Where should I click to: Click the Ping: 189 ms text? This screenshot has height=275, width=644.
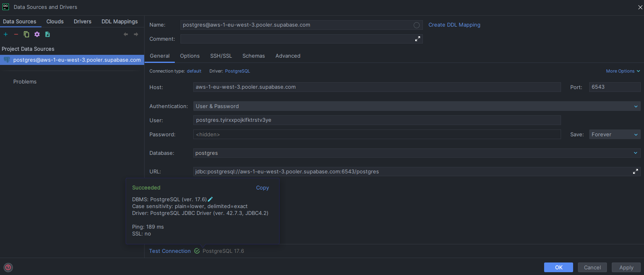pos(148,227)
